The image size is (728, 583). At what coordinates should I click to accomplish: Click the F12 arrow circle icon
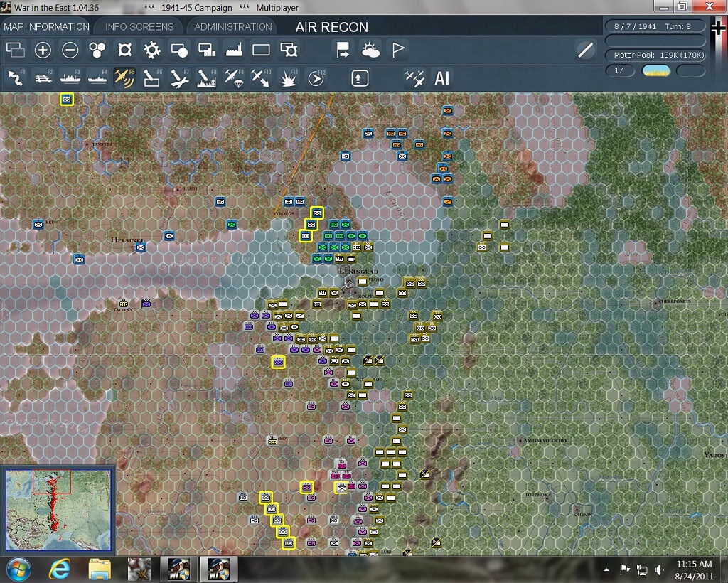point(316,78)
